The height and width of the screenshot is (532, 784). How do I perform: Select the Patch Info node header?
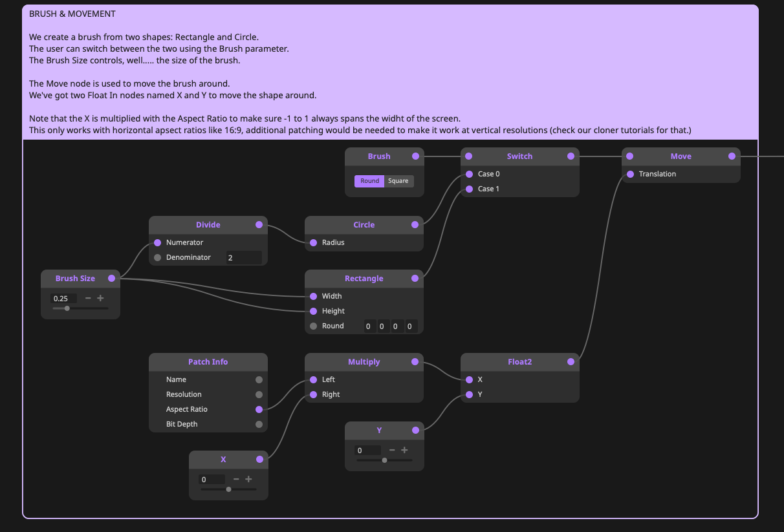point(208,362)
